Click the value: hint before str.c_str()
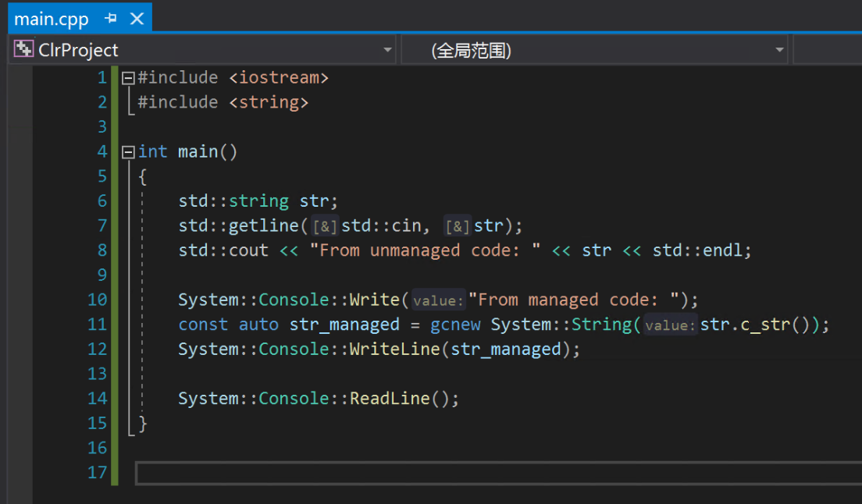Viewport: 862px width, 504px height. click(x=670, y=325)
